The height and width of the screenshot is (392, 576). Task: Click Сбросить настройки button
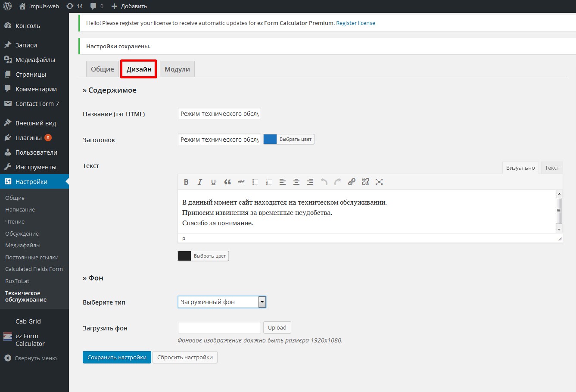185,357
